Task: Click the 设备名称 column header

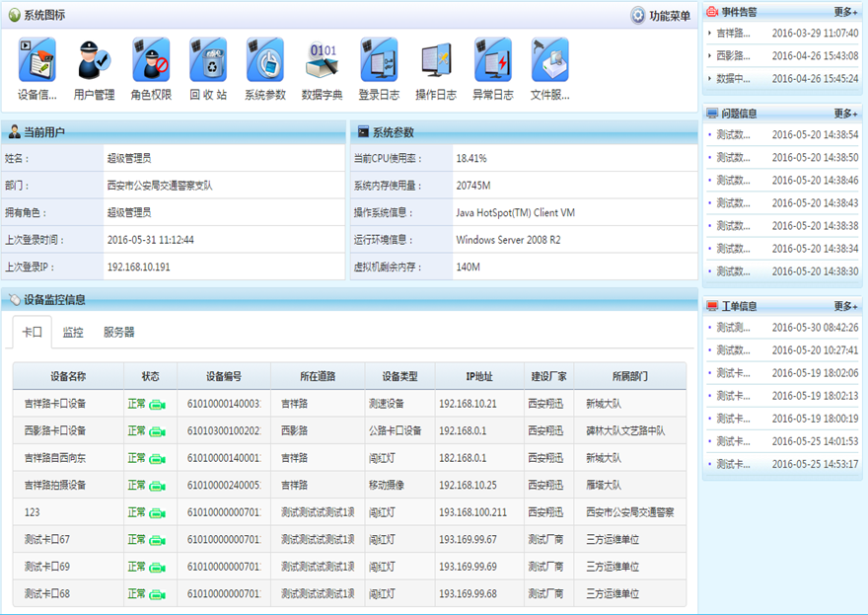Action: [68, 376]
